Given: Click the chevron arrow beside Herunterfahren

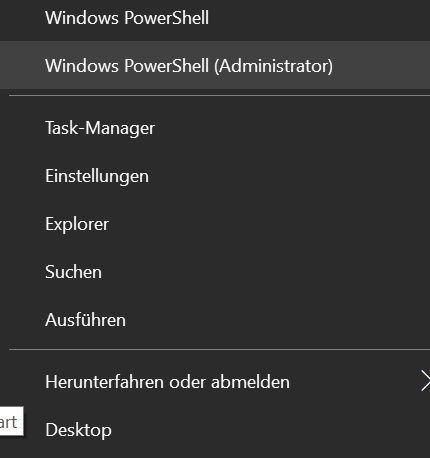Looking at the screenshot, I should point(425,381).
